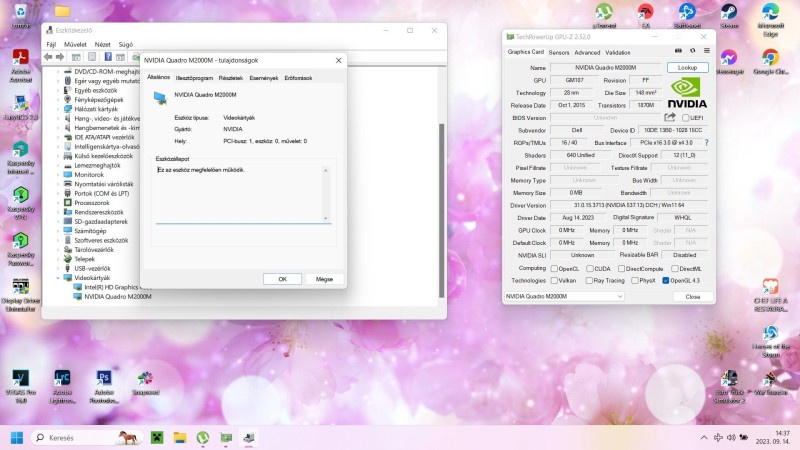Click the Windows Start button
Viewport: 800px width, 450px height.
pyautogui.click(x=17, y=438)
